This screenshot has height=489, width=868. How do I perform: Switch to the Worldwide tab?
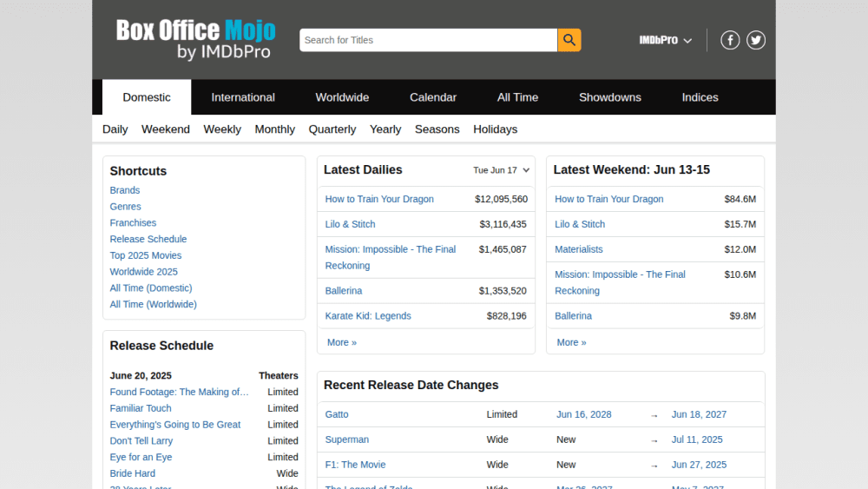[x=342, y=97]
